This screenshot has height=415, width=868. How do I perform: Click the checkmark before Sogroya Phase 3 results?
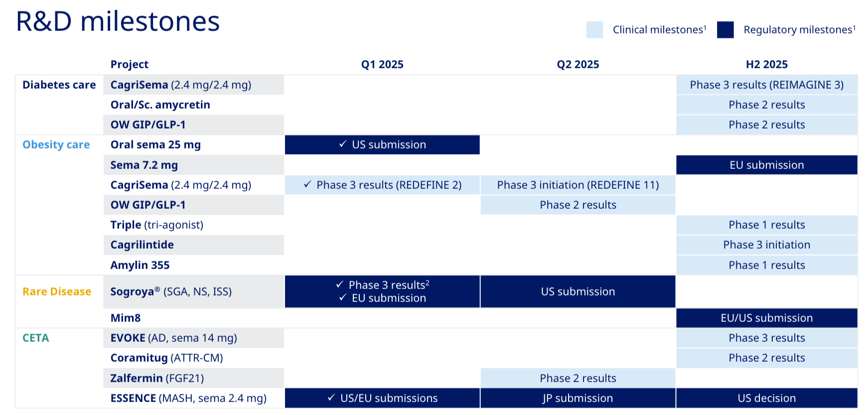340,284
